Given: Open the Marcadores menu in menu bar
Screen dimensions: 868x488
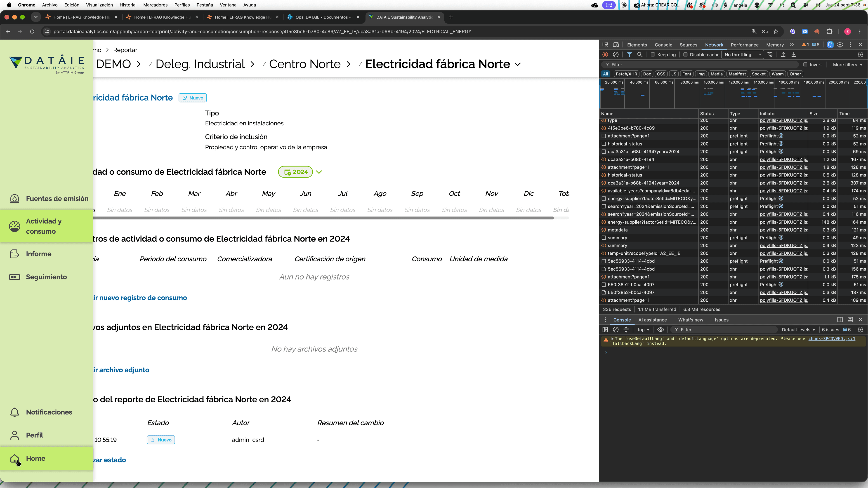Looking at the screenshot, I should 155,5.
